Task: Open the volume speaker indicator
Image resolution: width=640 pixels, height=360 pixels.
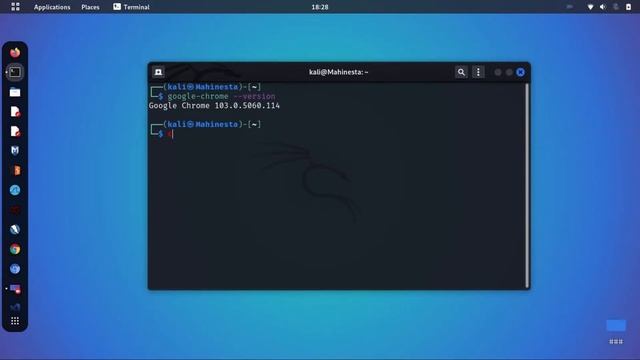Action: click(603, 7)
